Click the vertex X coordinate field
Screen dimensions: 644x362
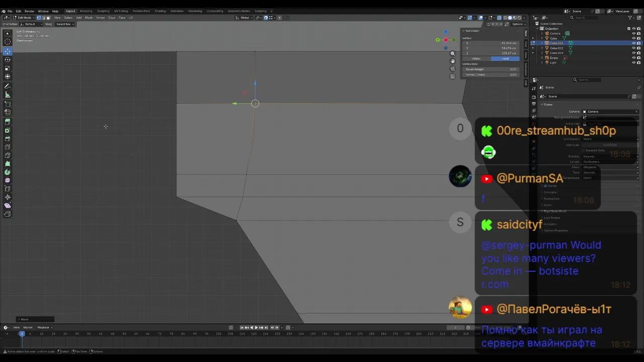(491, 43)
